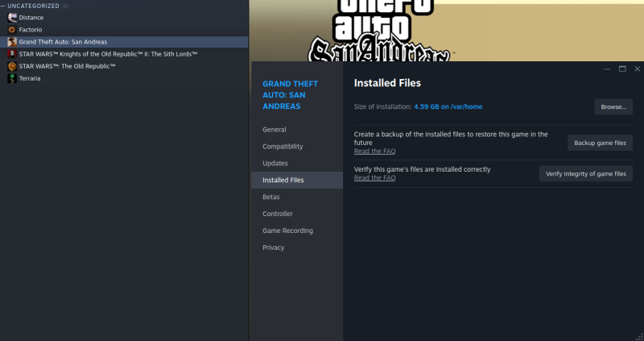Open the Game Recording tab
Image resolution: width=644 pixels, height=341 pixels.
click(x=287, y=231)
